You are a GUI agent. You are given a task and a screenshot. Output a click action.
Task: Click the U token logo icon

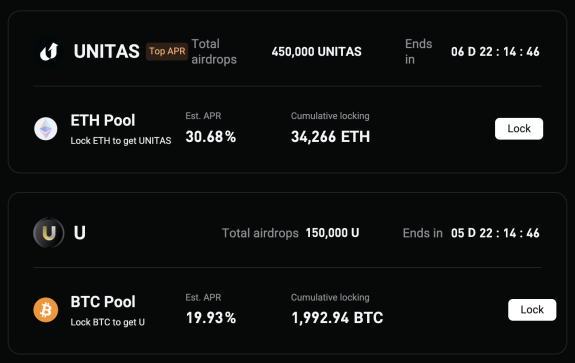(49, 233)
